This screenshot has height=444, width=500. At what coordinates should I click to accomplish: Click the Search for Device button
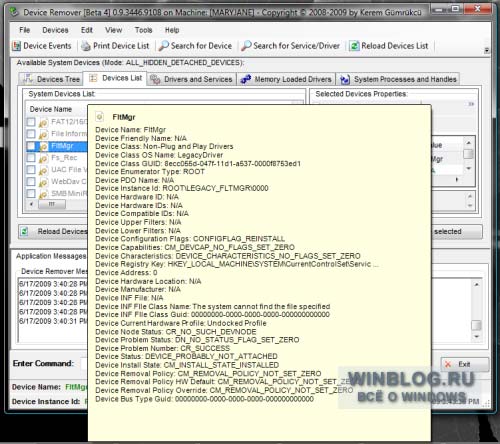[195, 46]
